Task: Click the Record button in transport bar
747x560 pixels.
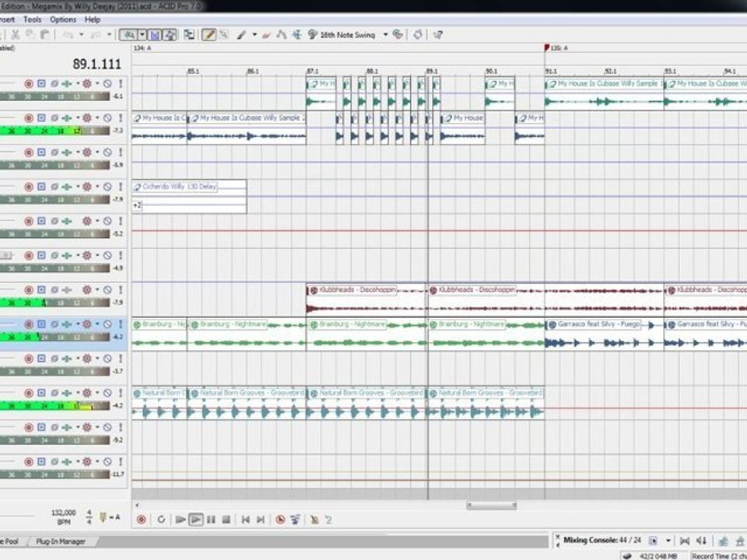Action: 142,520
